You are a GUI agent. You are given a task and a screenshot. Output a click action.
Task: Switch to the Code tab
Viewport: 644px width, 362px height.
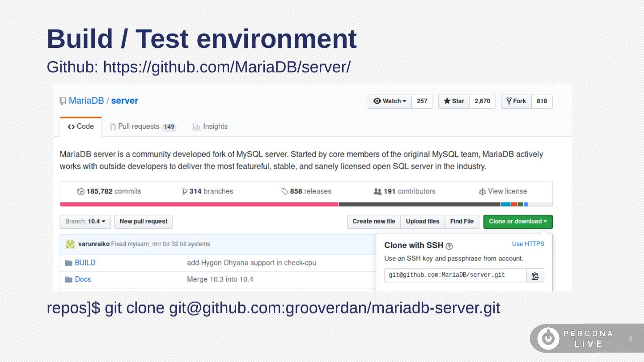(x=81, y=127)
